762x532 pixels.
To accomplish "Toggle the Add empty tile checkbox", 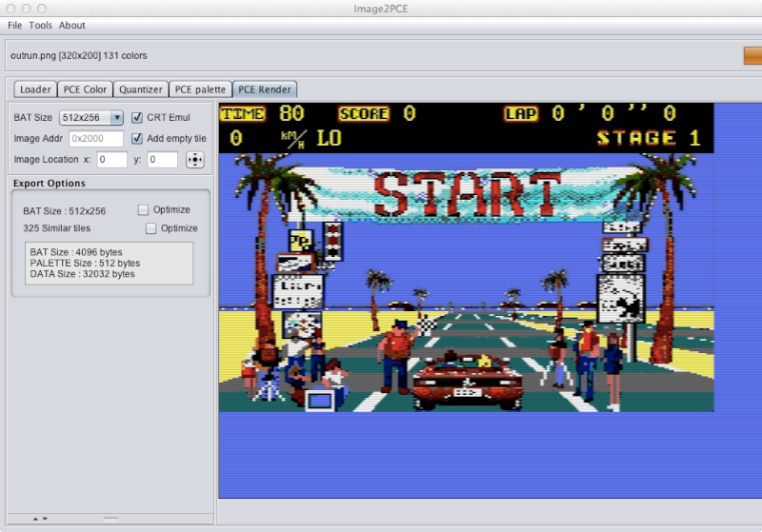I will 137,138.
